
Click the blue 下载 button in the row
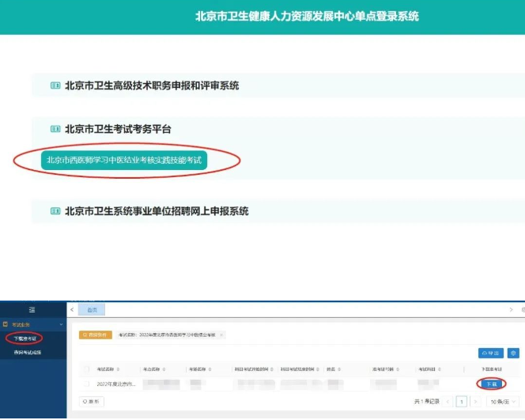491,384
